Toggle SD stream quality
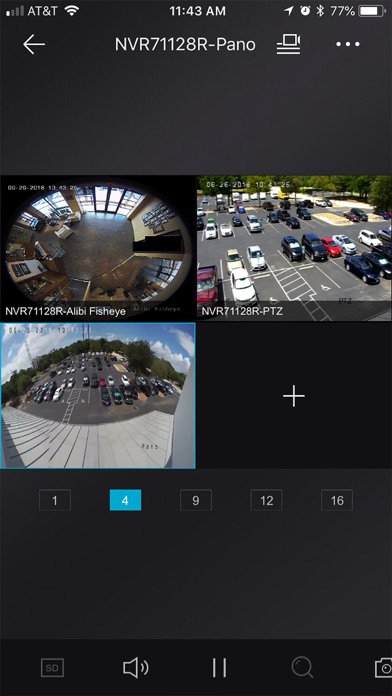The image size is (392, 696). [52, 668]
